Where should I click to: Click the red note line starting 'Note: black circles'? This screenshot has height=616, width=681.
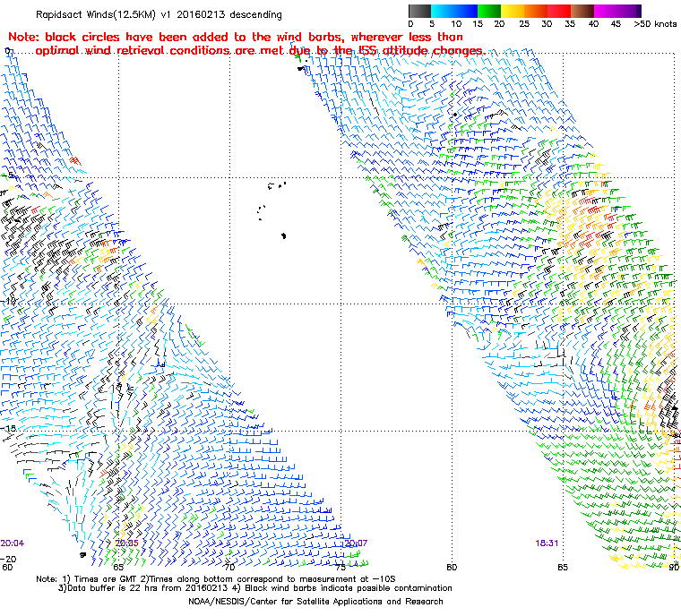click(236, 37)
